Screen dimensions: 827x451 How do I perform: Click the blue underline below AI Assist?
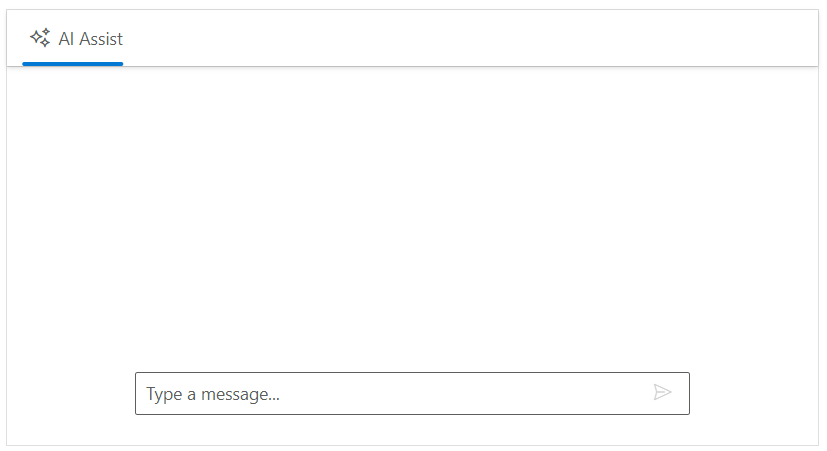pyautogui.click(x=73, y=63)
